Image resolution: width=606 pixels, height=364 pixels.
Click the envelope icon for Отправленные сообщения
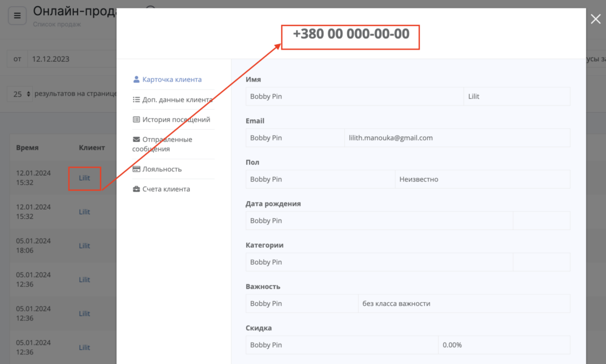pyautogui.click(x=136, y=139)
